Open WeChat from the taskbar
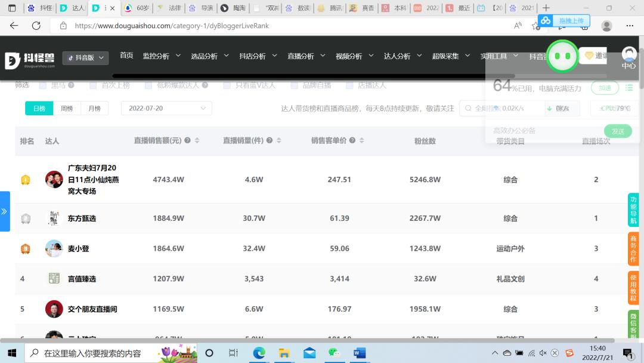 [x=335, y=353]
